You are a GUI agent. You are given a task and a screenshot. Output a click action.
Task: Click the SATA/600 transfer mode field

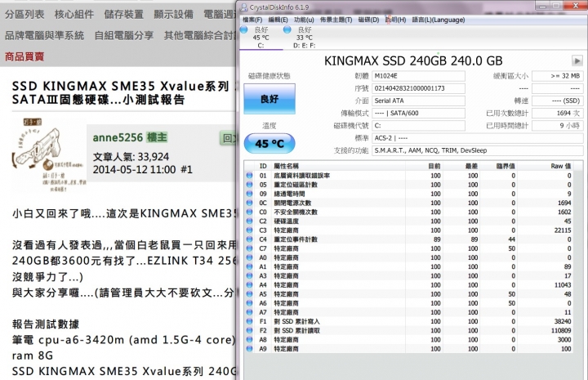(418, 114)
